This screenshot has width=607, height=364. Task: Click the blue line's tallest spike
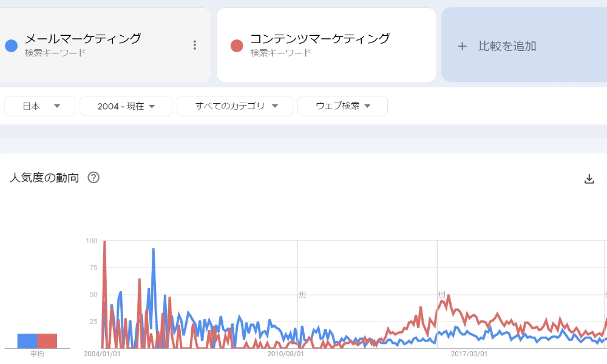[x=154, y=249]
